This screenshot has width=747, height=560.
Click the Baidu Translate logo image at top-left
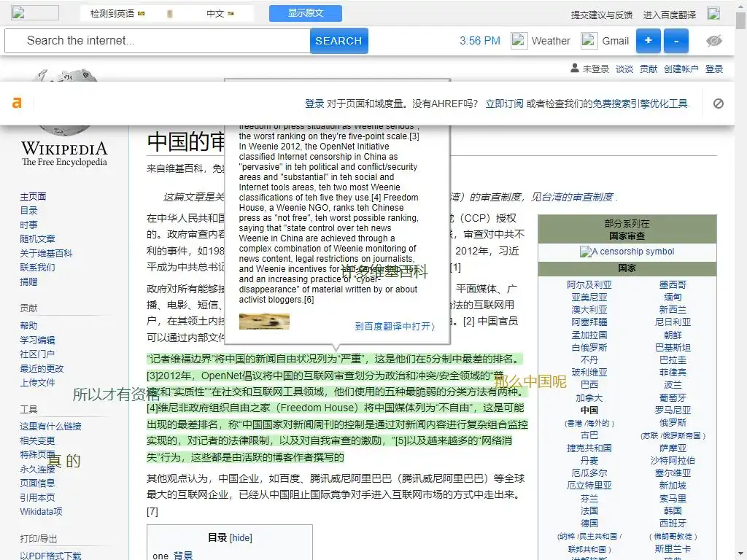coord(35,13)
